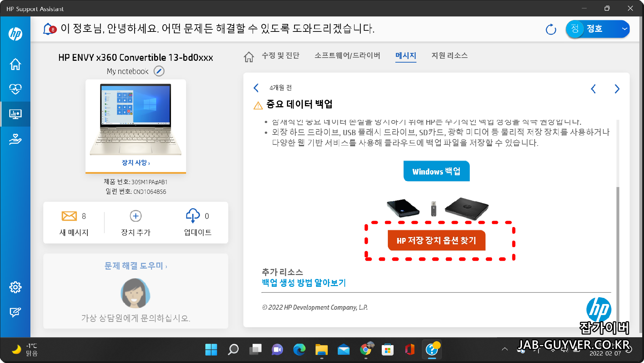644x363 pixels.
Task: Click the 장치 추가 label
Action: pyautogui.click(x=136, y=232)
